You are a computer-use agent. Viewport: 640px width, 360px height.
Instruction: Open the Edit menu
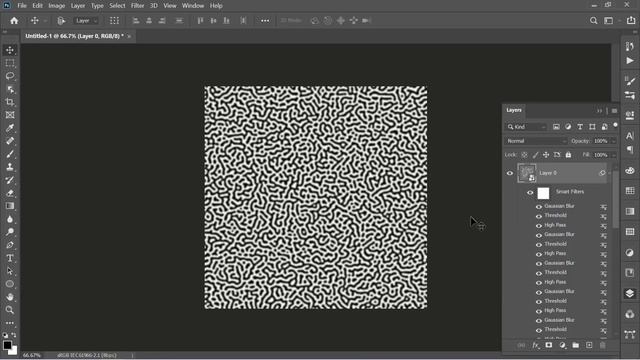click(x=37, y=6)
